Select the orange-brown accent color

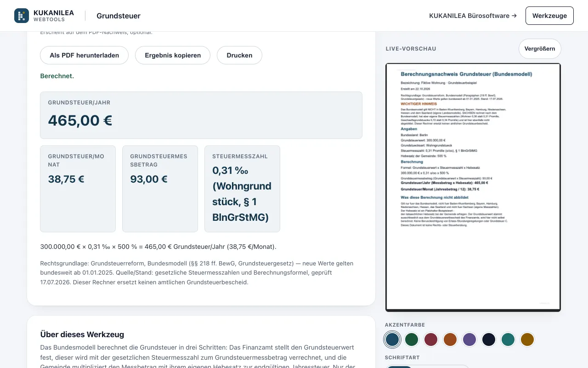[450, 339]
